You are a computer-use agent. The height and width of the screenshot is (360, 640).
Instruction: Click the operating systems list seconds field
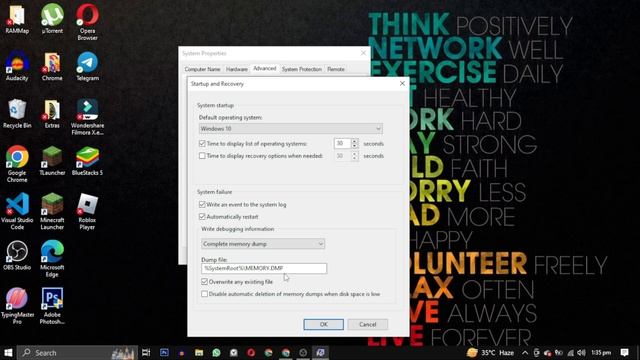(342, 144)
